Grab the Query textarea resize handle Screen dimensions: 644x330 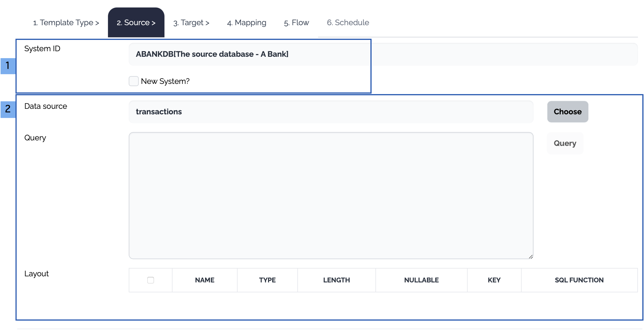[531, 256]
